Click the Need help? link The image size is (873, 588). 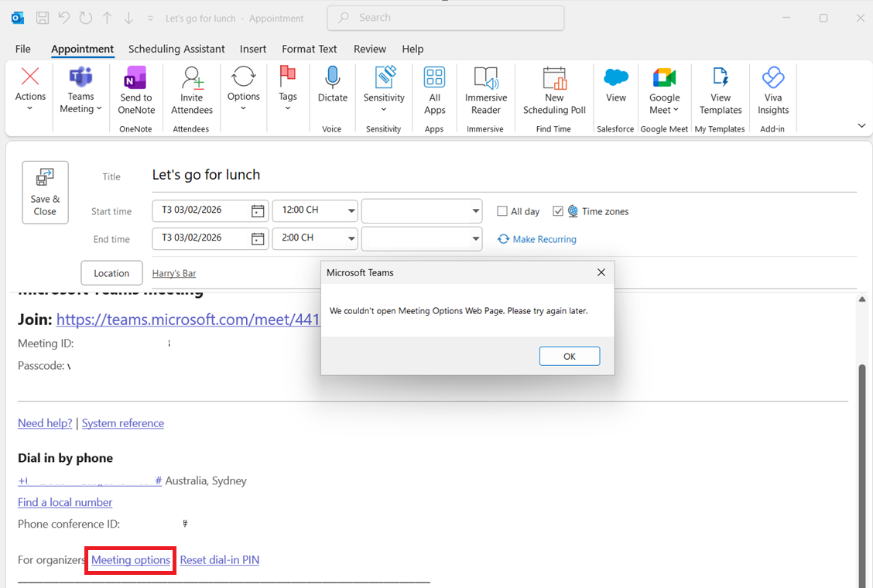(45, 423)
